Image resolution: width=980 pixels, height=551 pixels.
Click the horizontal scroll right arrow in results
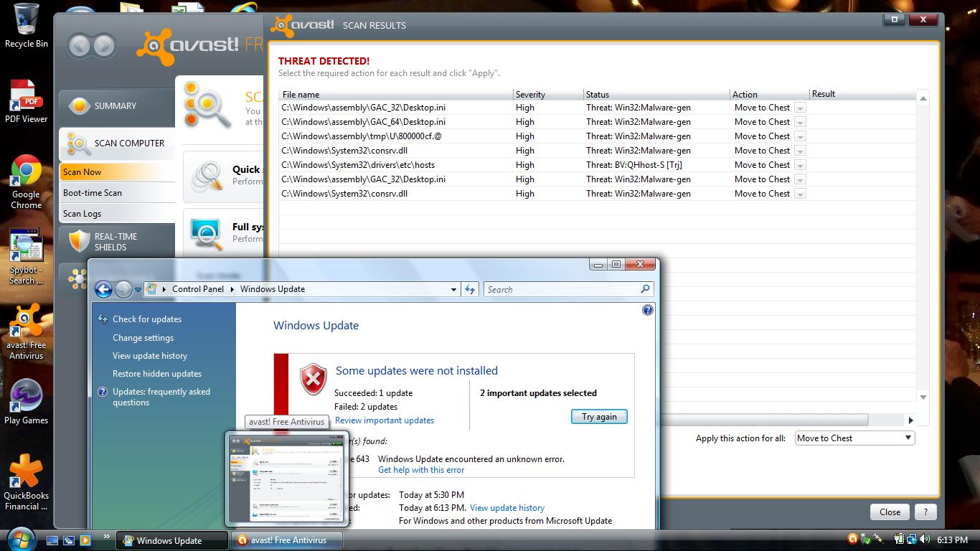coord(911,420)
